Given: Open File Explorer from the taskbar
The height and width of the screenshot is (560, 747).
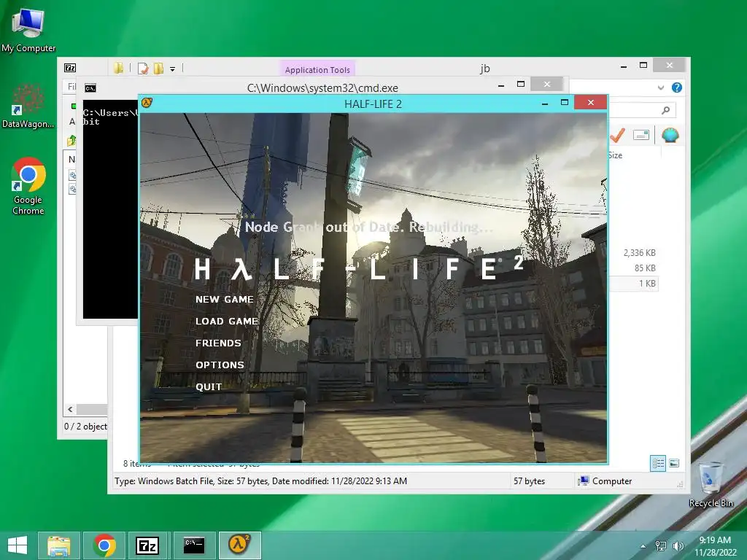Looking at the screenshot, I should coord(58,545).
